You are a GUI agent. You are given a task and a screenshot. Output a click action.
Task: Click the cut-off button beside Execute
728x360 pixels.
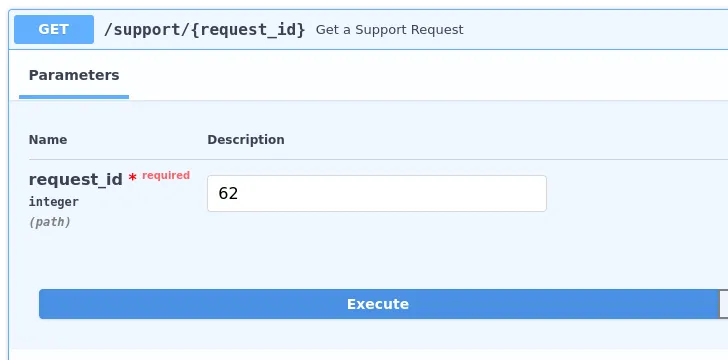(x=723, y=304)
